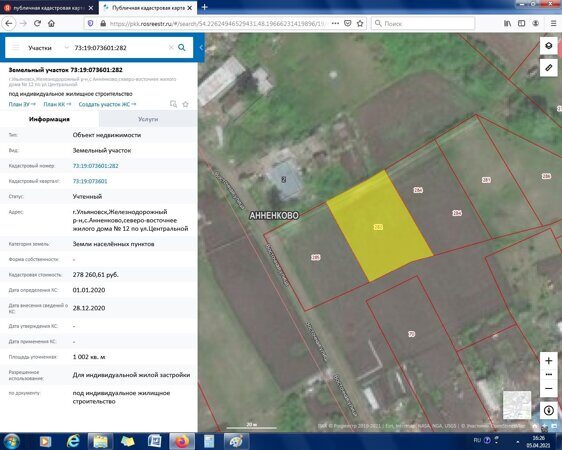Click the circular locate button below the zoom controls
This screenshot has height=450, width=562.
(x=548, y=410)
